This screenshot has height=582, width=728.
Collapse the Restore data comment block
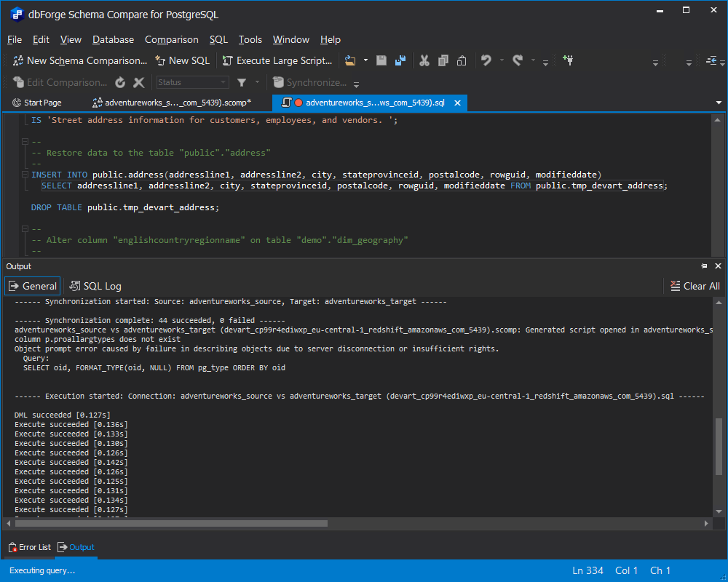tap(25, 142)
